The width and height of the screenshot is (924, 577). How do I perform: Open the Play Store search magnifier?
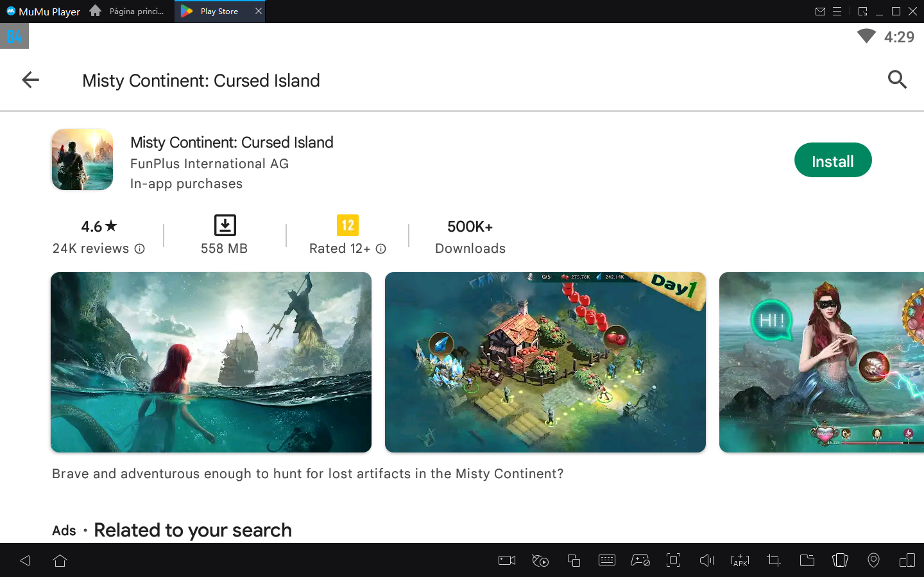point(897,80)
